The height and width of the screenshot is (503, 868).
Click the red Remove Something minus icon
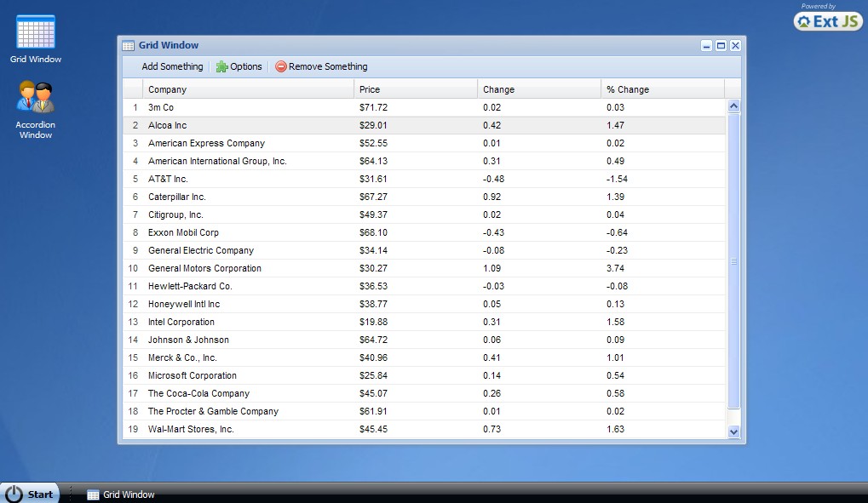tap(280, 66)
